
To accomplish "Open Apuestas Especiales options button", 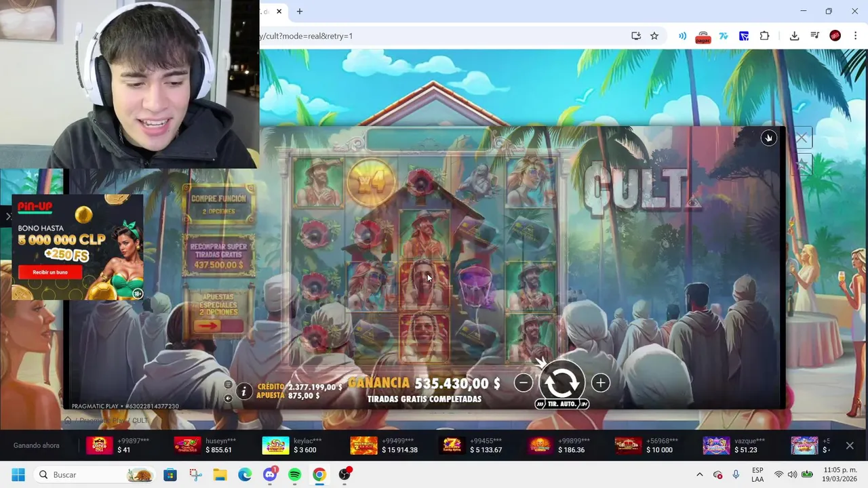I will [218, 312].
